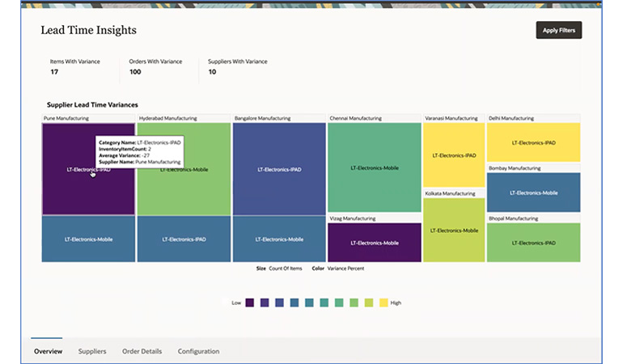Viewport: 623px width, 364px height.
Task: Click Vizag Manufacturing LT-Electronics-Mobile tile
Action: (x=374, y=243)
